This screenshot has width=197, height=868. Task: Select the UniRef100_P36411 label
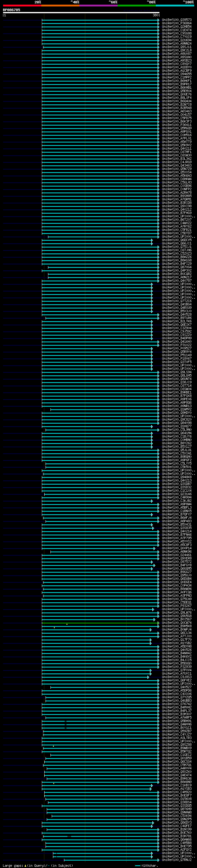pyautogui.click(x=177, y=125)
